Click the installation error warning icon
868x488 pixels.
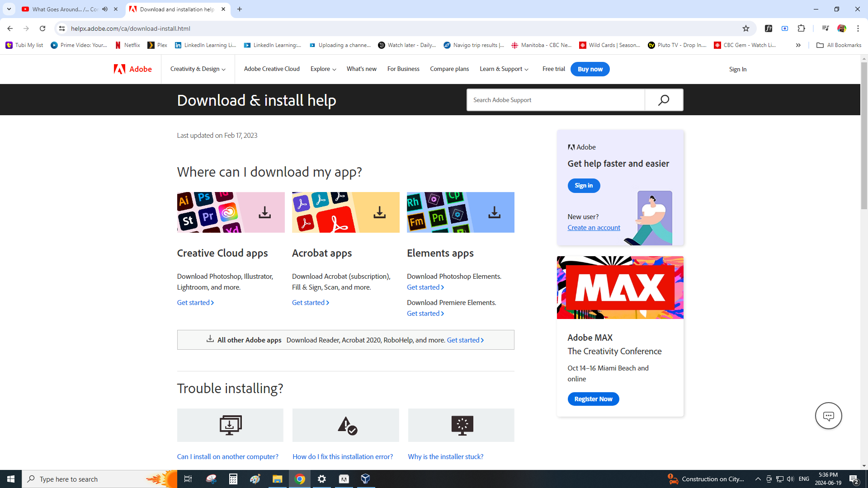346,425
